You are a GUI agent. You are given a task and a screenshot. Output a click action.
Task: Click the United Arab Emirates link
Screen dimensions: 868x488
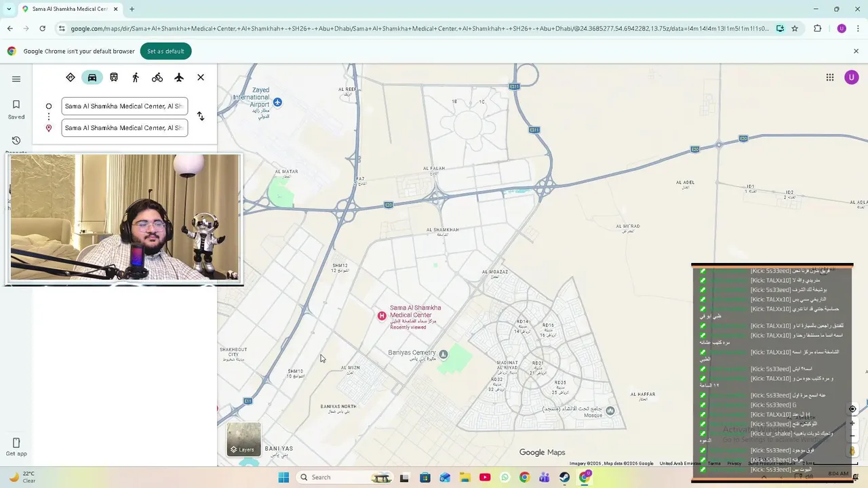coord(679,464)
